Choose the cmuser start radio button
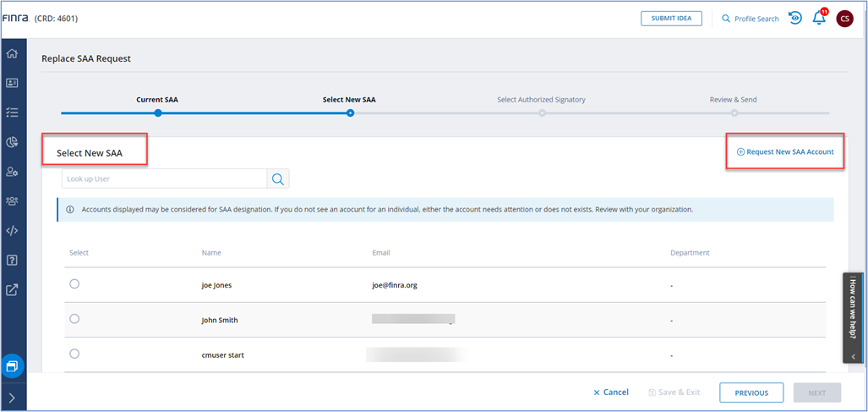 pyautogui.click(x=74, y=354)
